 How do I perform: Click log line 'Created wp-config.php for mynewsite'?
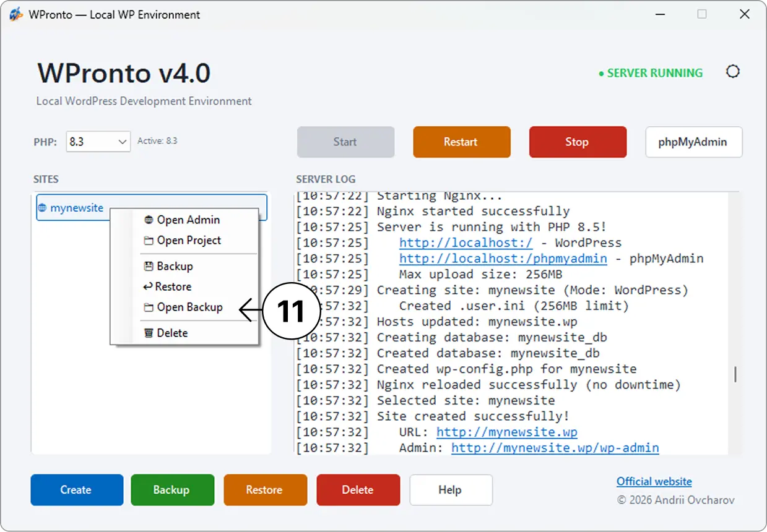(x=506, y=369)
